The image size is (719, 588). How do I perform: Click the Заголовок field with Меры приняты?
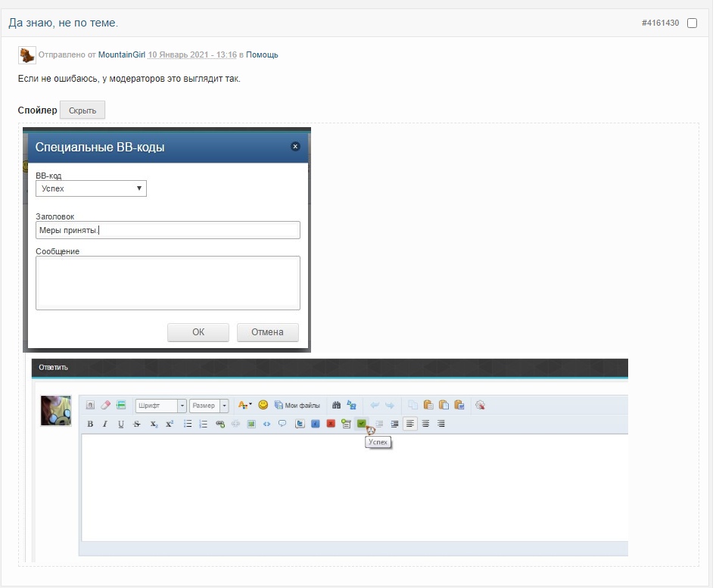click(x=167, y=230)
